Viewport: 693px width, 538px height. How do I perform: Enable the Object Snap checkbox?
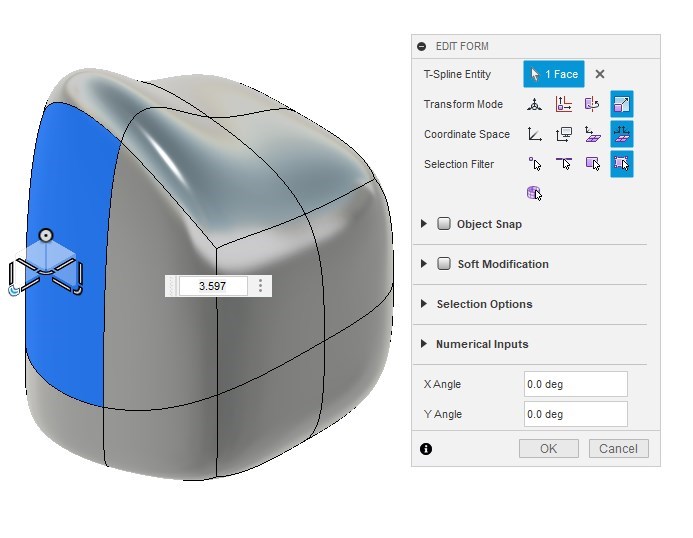pos(444,224)
